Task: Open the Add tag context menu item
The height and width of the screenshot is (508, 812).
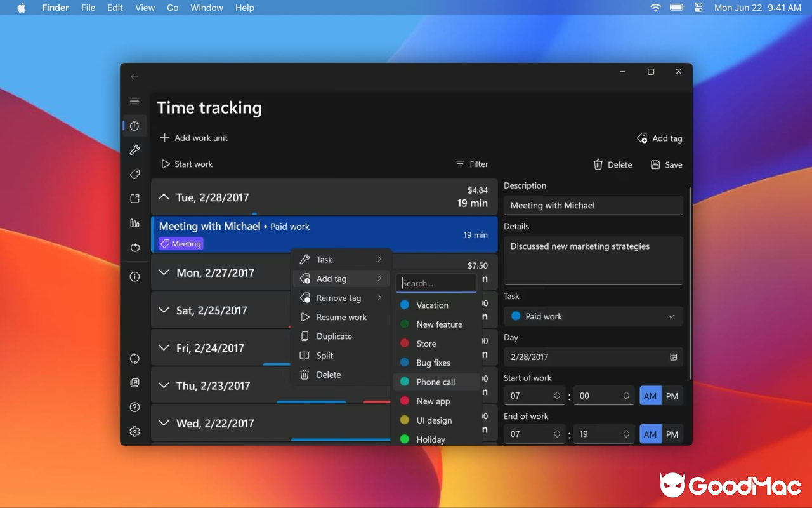Action: click(341, 279)
